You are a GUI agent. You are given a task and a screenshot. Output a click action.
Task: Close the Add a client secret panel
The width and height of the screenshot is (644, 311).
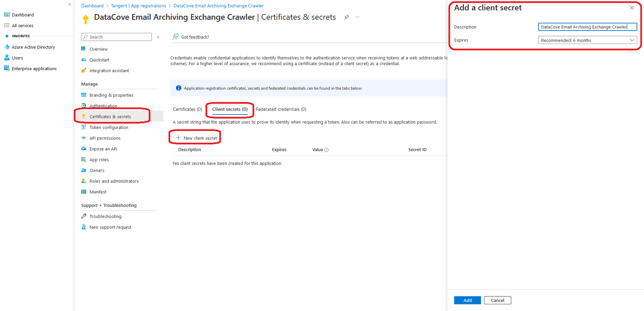[632, 8]
